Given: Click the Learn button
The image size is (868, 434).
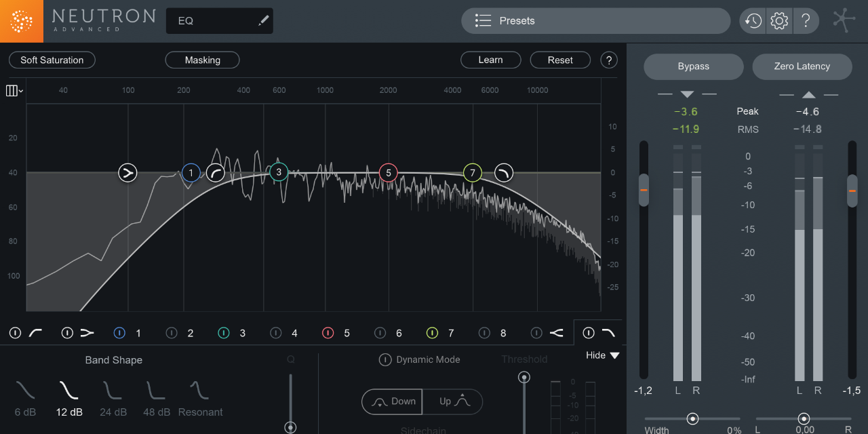Looking at the screenshot, I should (x=490, y=60).
